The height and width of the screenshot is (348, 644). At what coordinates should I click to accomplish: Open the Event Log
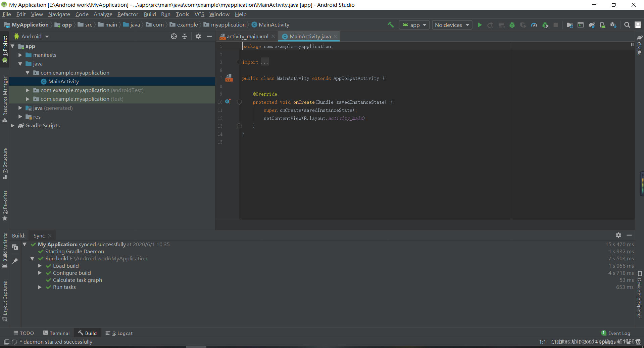(x=618, y=333)
